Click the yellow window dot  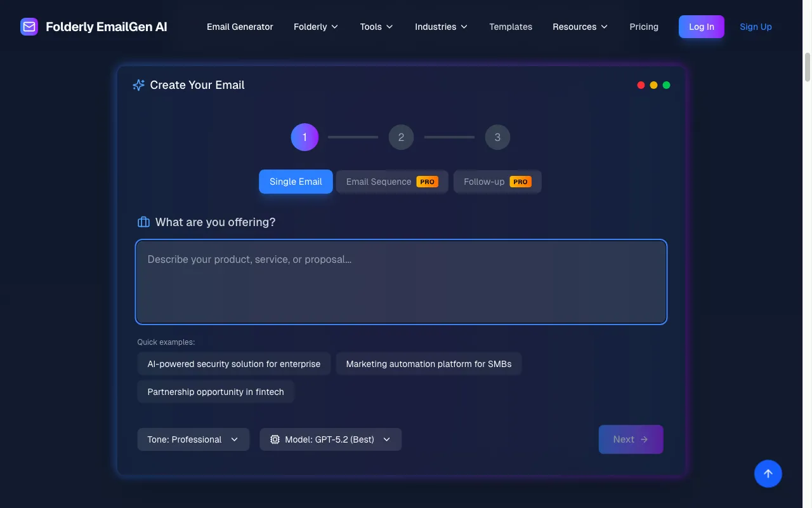coord(653,85)
